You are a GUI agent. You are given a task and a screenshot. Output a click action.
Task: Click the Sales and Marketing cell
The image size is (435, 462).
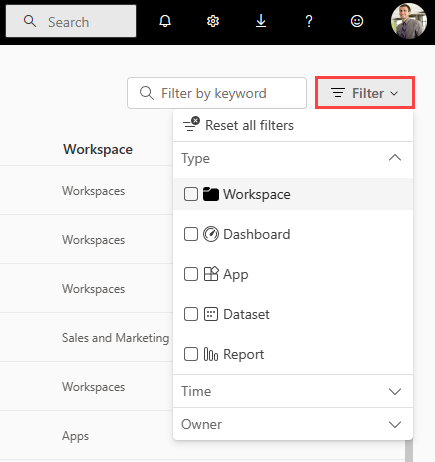pyautogui.click(x=115, y=338)
